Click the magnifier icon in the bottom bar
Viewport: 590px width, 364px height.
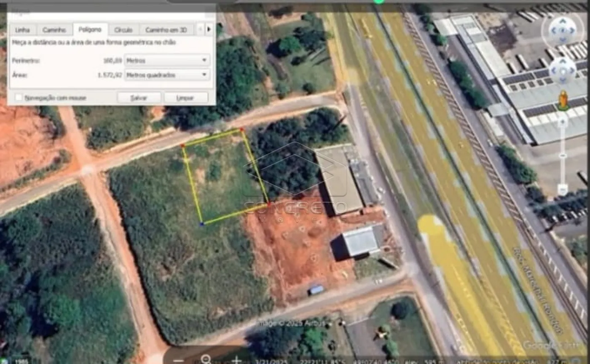click(x=206, y=359)
